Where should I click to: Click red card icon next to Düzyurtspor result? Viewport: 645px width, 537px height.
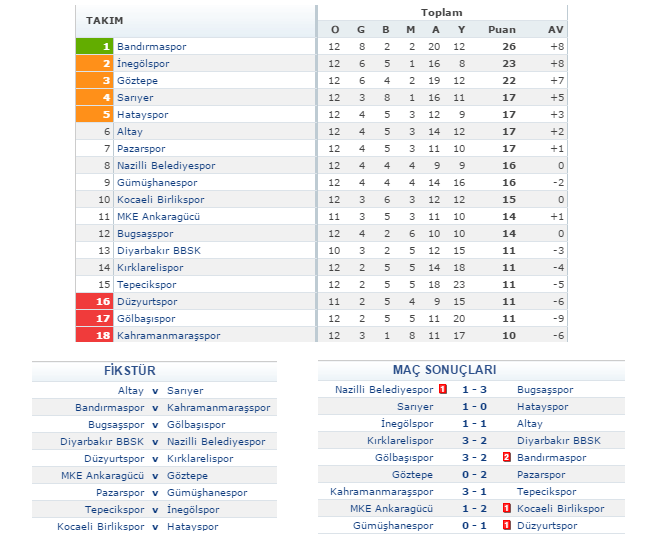coord(507,525)
